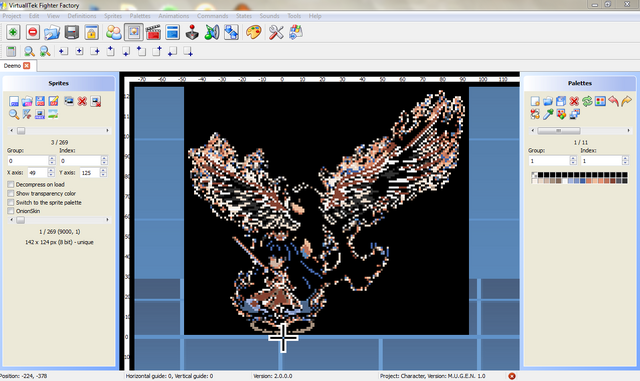Increase palette Group value with up arrow
The image size is (640, 381).
click(x=573, y=158)
